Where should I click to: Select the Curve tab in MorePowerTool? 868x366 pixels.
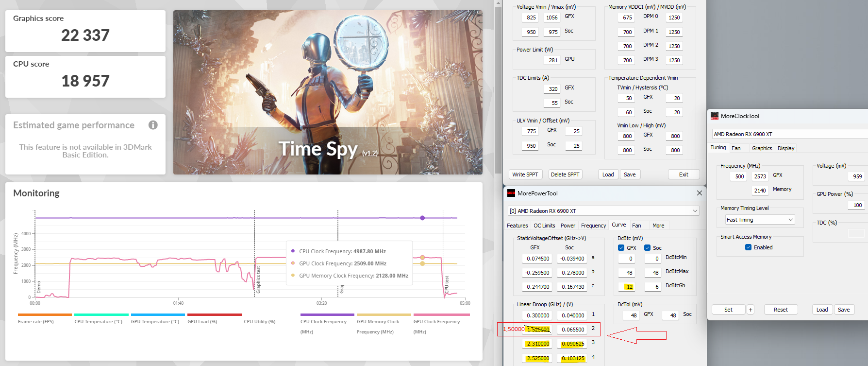click(x=618, y=225)
